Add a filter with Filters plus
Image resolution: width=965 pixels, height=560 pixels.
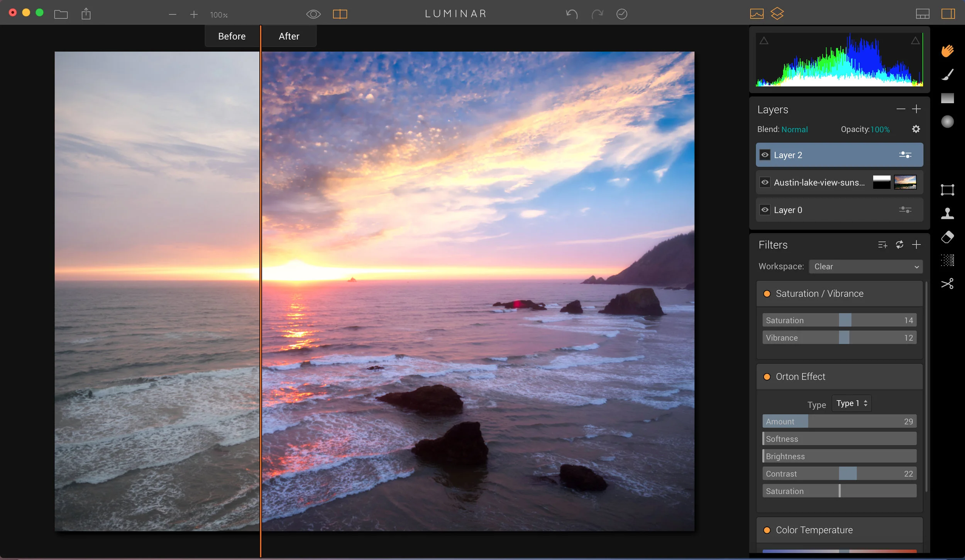[x=916, y=245]
